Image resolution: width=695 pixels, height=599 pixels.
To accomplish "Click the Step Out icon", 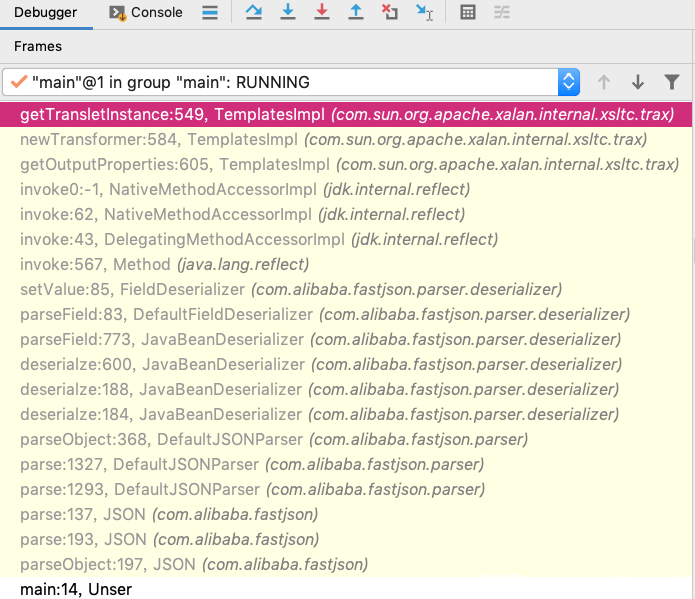I will pos(355,13).
